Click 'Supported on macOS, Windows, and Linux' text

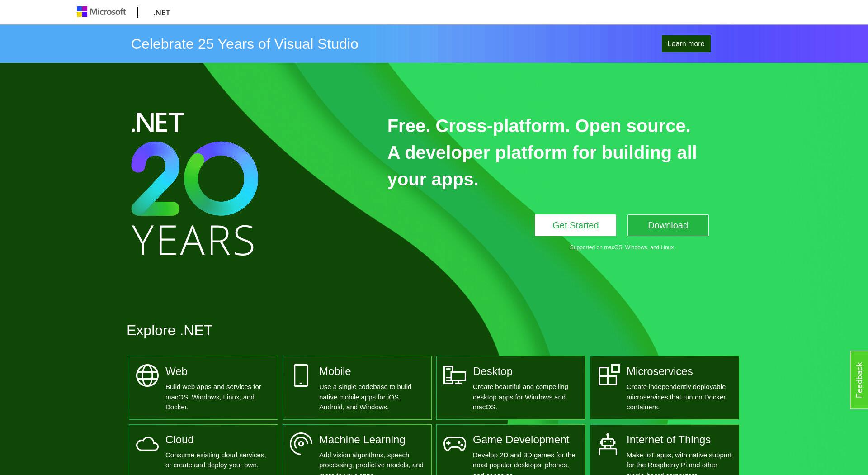pos(622,247)
